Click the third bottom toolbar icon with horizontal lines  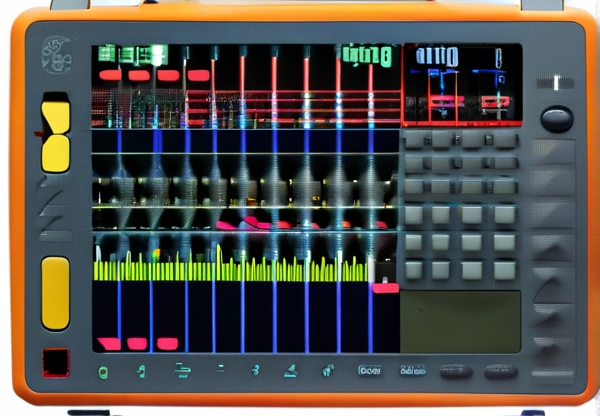182,371
